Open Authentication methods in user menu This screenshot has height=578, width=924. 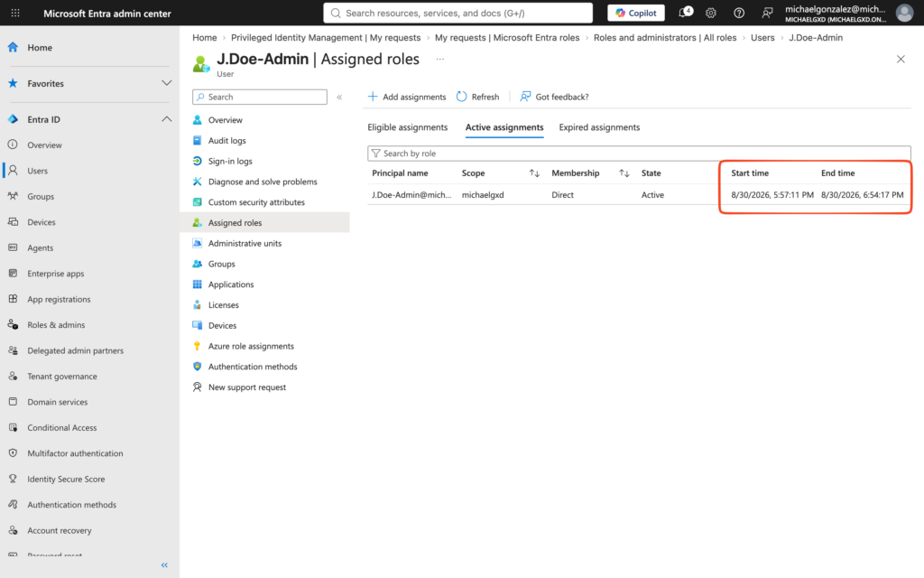[x=253, y=367]
